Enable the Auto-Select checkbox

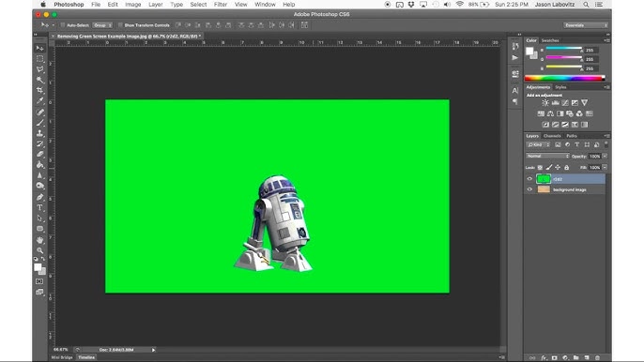(x=63, y=25)
